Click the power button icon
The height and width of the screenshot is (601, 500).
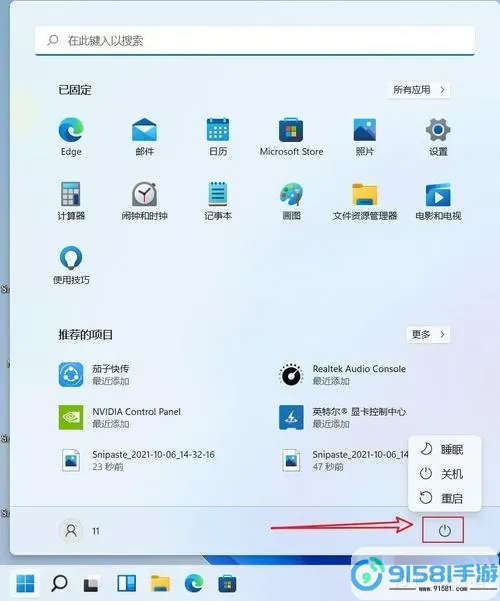click(x=444, y=530)
